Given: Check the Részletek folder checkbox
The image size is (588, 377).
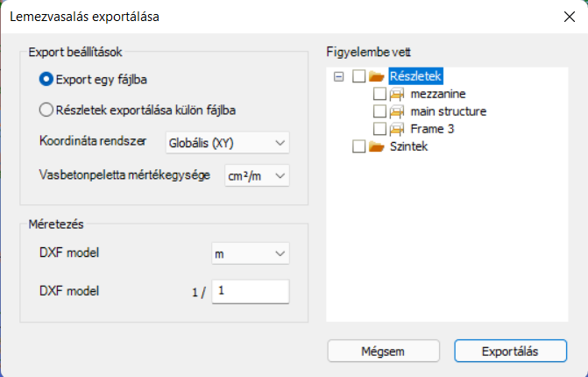Looking at the screenshot, I should click(x=359, y=76).
